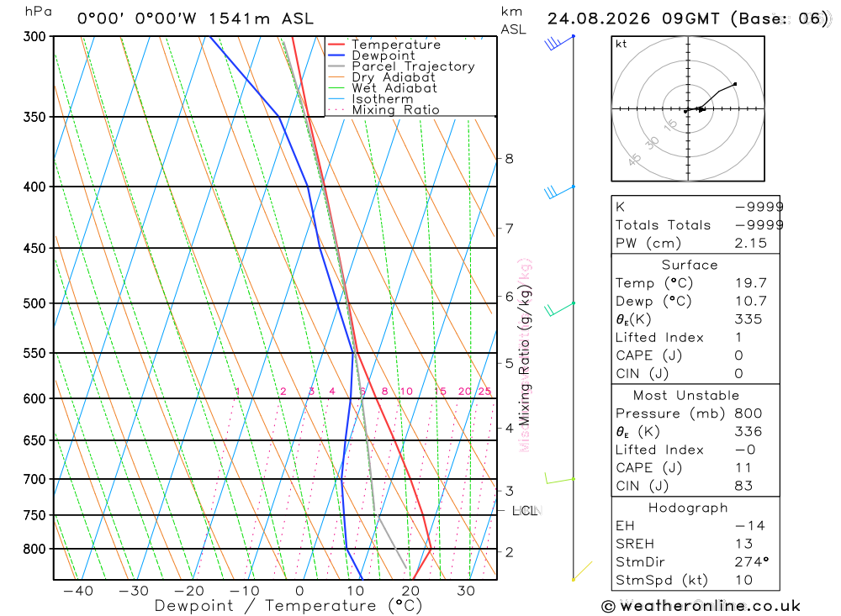Open the weatheronline.co.uk copyright link

701,607
